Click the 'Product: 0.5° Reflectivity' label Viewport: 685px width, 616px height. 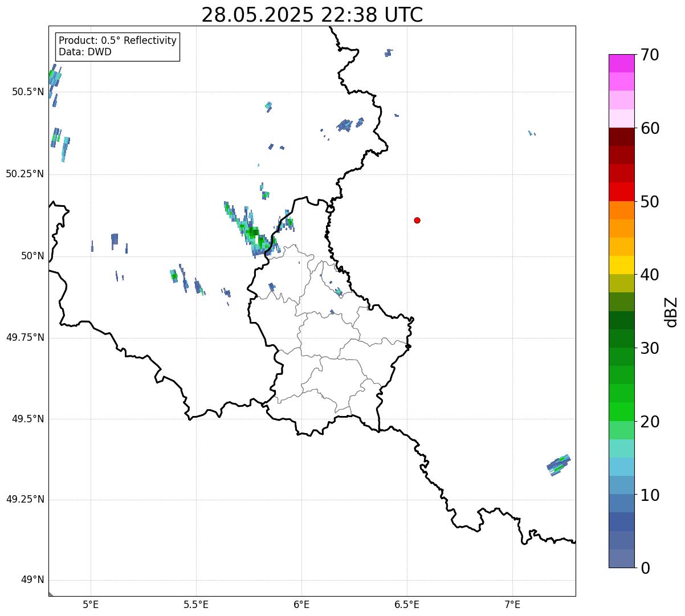click(x=118, y=40)
